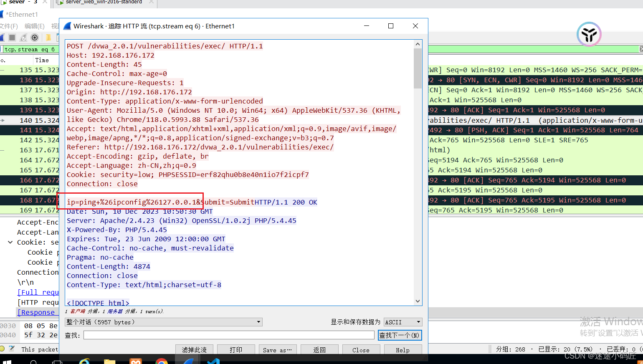Image resolution: width=643 pixels, height=364 pixels.
Task: Click the dialog's Close button
Action: tap(361, 350)
